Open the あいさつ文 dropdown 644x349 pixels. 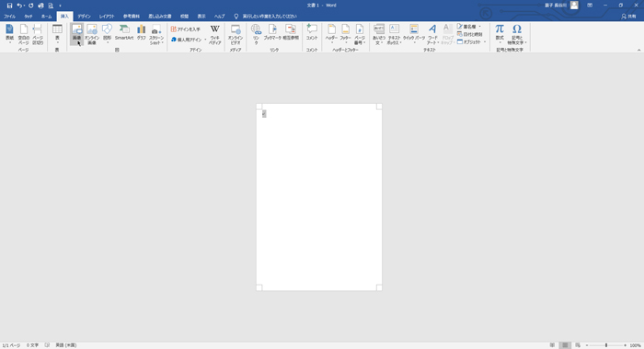[x=379, y=34]
